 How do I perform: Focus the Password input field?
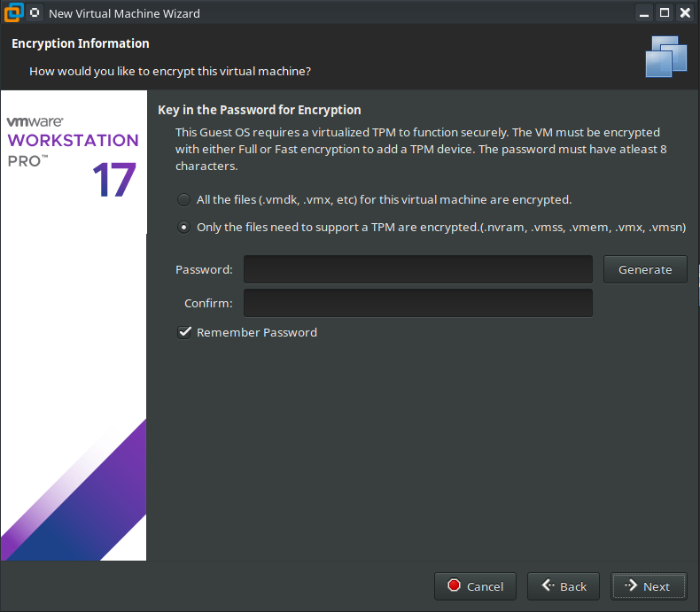(x=417, y=269)
